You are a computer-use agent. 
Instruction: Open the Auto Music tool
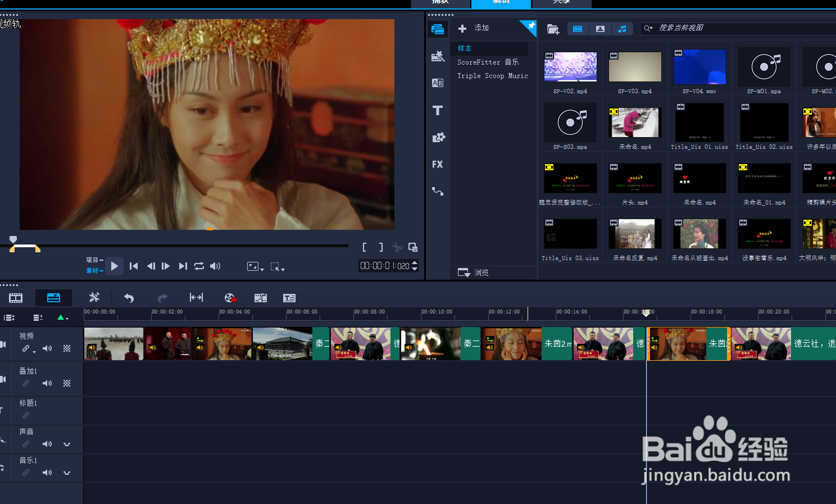click(261, 298)
